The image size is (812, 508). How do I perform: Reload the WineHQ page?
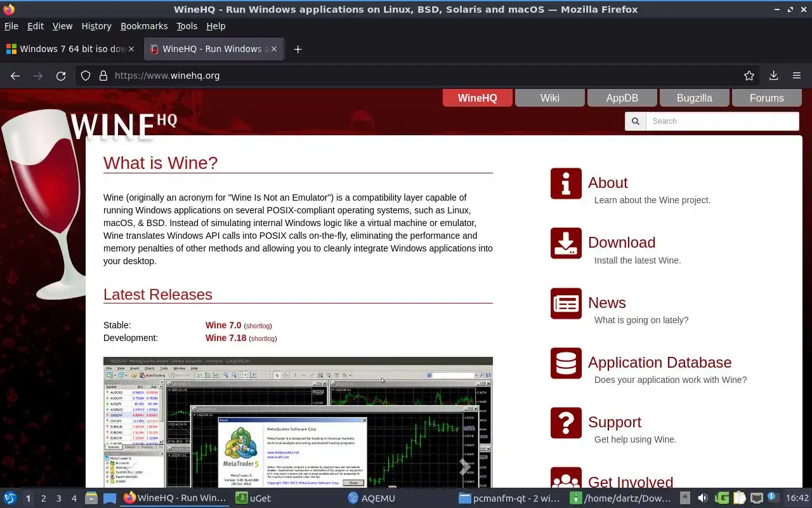click(x=61, y=76)
